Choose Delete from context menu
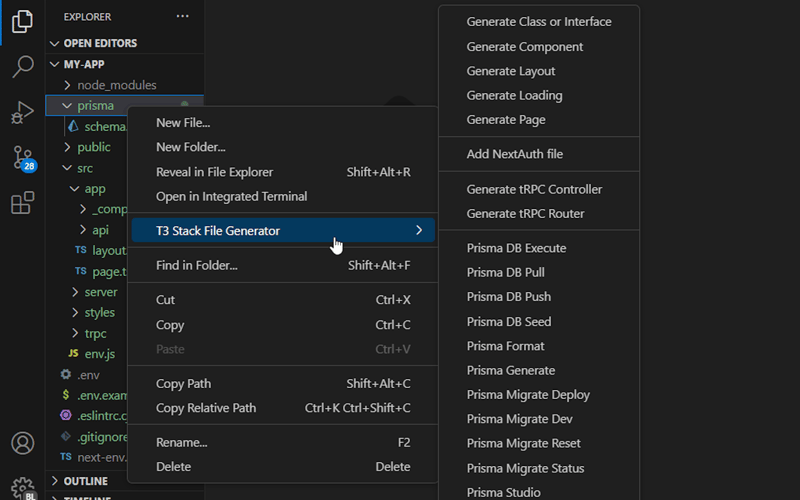This screenshot has height=500, width=800. pos(283,467)
